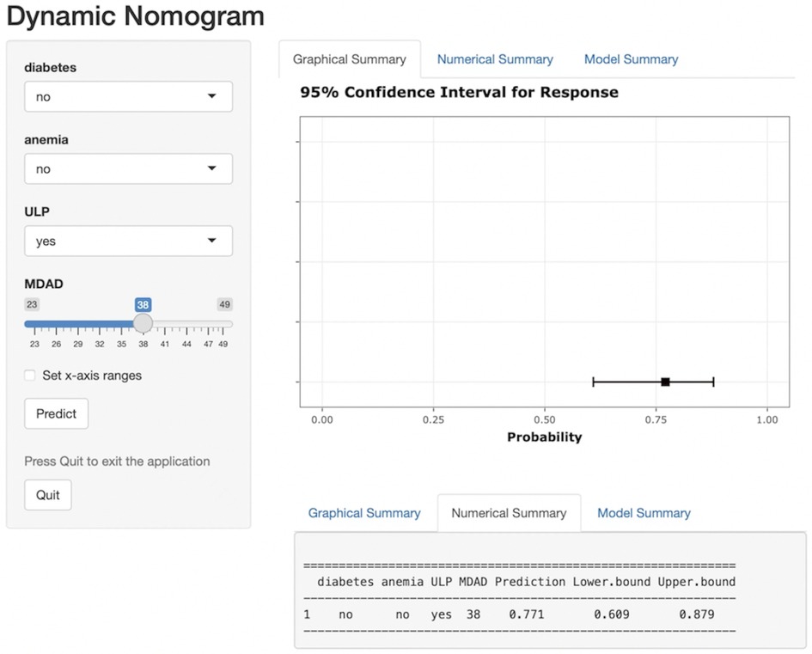This screenshot has height=654, width=812.
Task: Click the right whisker cap of the confidence interval
Action: (713, 382)
